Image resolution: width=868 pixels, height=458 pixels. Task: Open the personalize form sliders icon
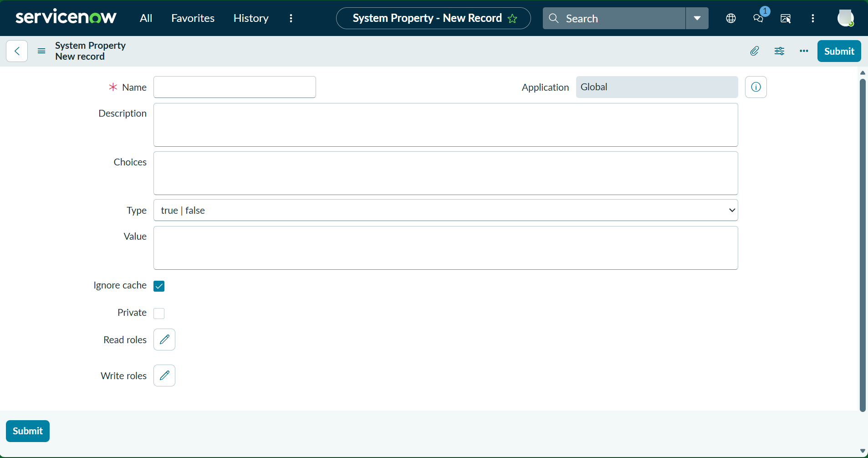pyautogui.click(x=779, y=51)
